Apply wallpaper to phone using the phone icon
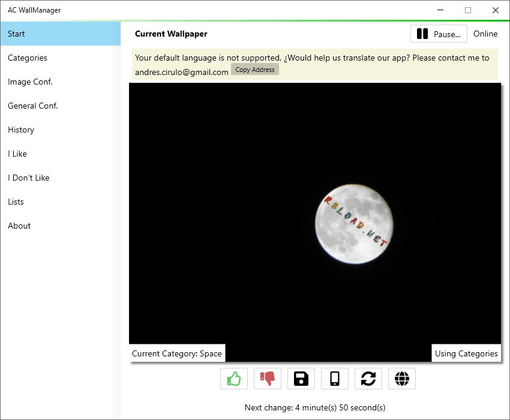Image resolution: width=510 pixels, height=420 pixels. [334, 379]
